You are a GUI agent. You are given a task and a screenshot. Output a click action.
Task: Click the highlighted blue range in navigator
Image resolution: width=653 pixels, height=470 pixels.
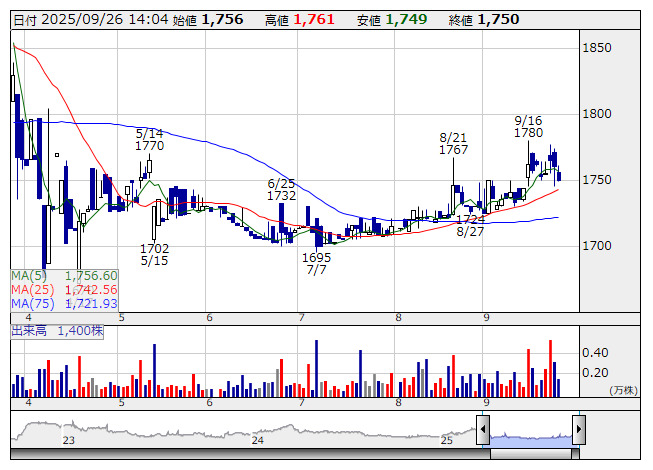[531, 440]
